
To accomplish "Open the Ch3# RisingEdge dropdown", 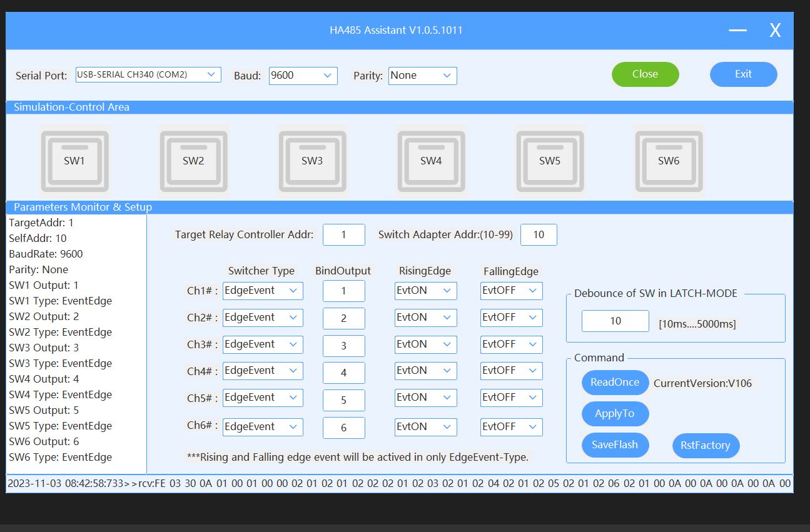I will point(425,344).
